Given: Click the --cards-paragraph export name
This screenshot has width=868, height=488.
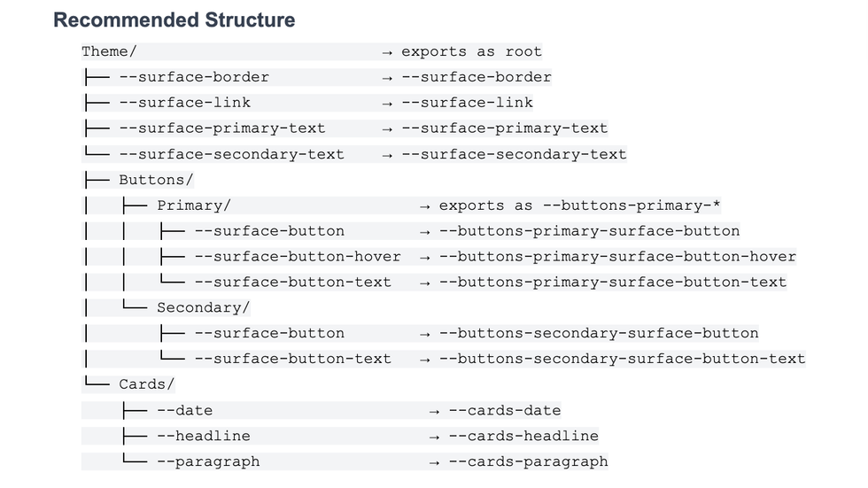Looking at the screenshot, I should [528, 461].
